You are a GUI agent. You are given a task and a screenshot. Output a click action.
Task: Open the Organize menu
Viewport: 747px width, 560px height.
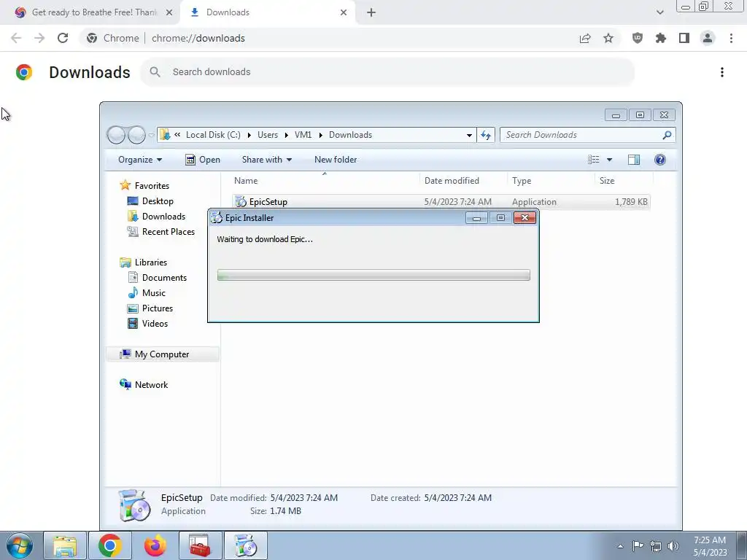tap(140, 160)
